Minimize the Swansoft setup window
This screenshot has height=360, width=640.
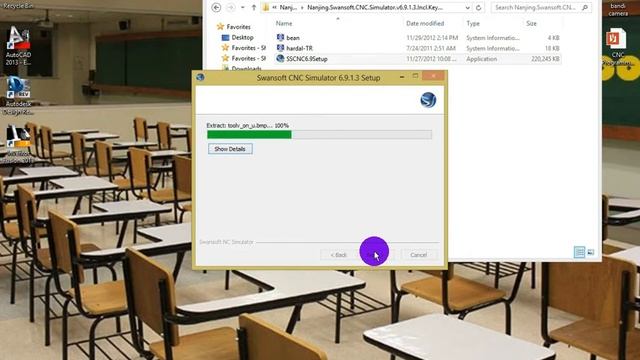[402, 76]
